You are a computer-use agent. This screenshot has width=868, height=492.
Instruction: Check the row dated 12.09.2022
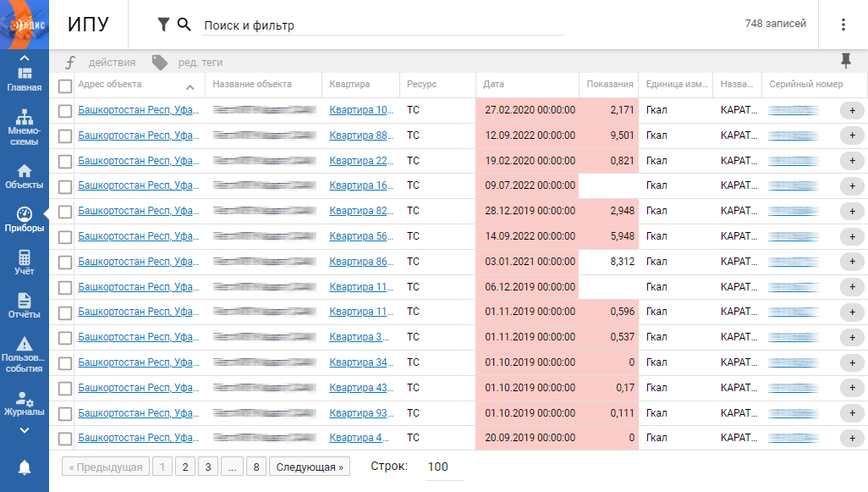coord(65,136)
